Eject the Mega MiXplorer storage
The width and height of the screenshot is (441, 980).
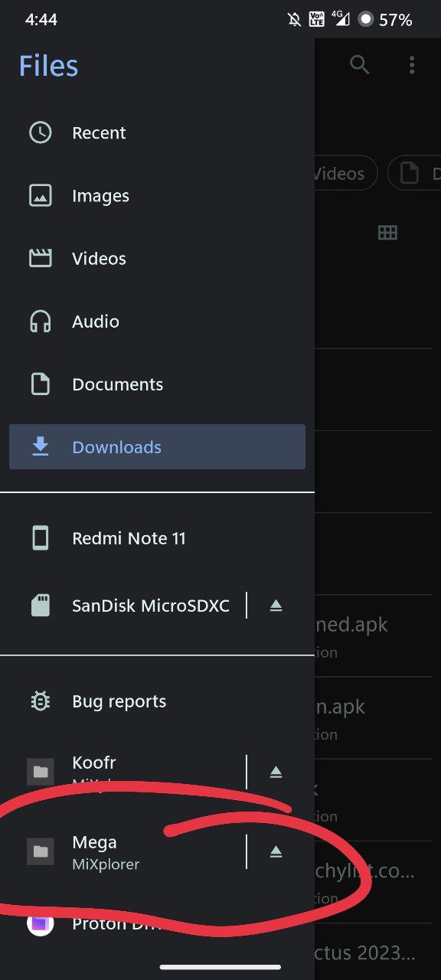pos(276,851)
